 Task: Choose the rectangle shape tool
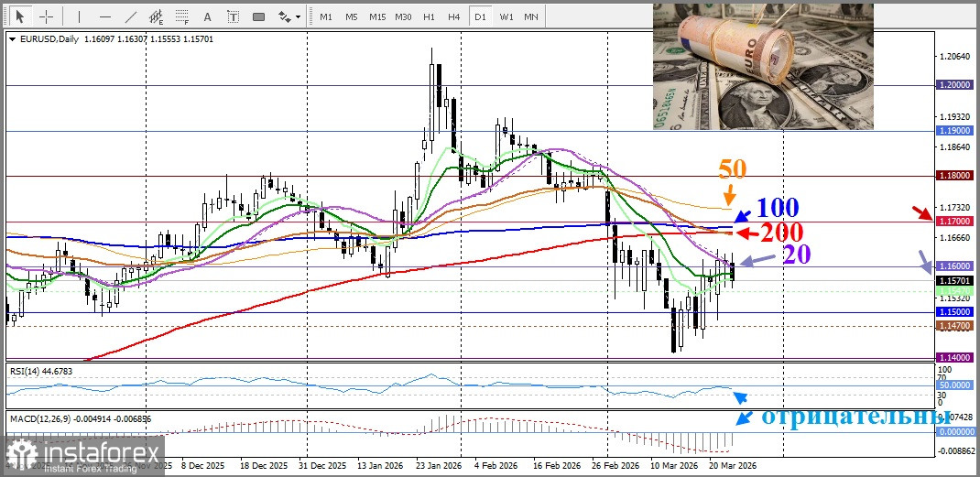coord(259,16)
